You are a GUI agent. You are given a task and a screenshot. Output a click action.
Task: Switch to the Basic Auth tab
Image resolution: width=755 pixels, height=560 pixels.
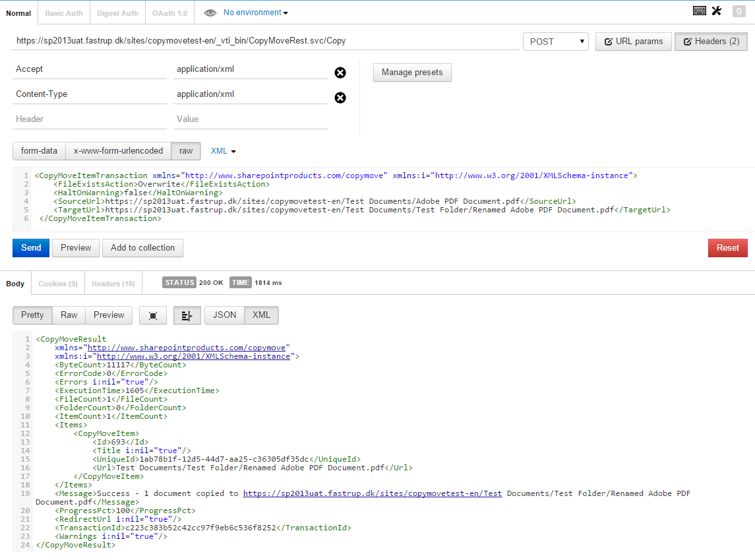pos(63,13)
